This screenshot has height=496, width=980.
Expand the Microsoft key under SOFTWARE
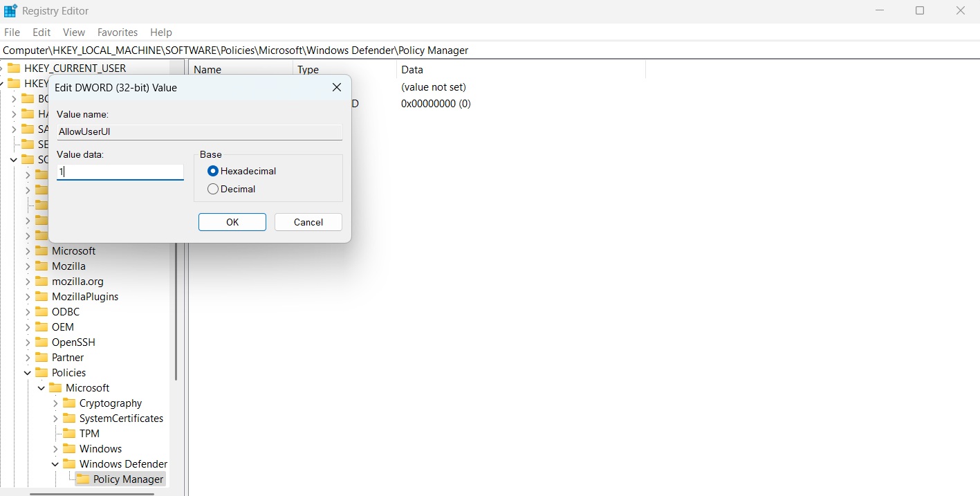(28, 250)
